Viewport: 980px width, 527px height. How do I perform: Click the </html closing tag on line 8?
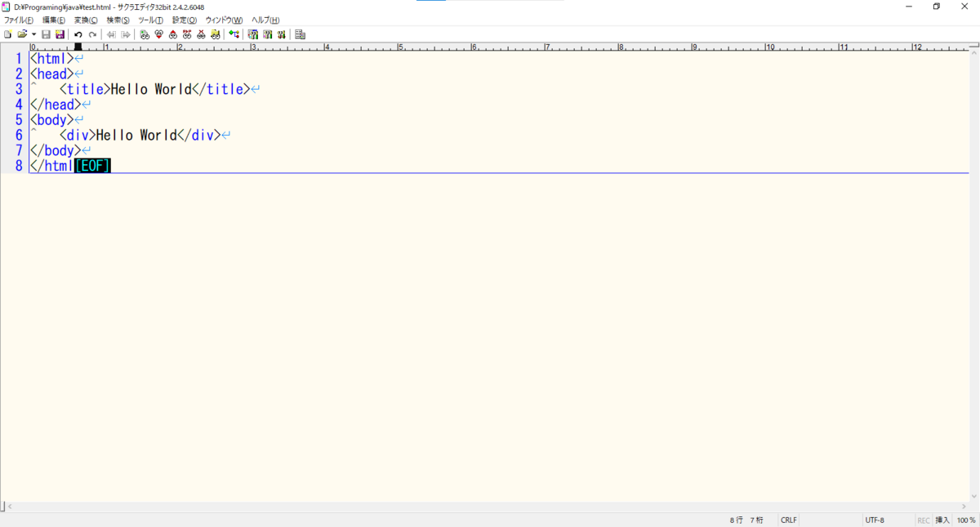(x=51, y=166)
